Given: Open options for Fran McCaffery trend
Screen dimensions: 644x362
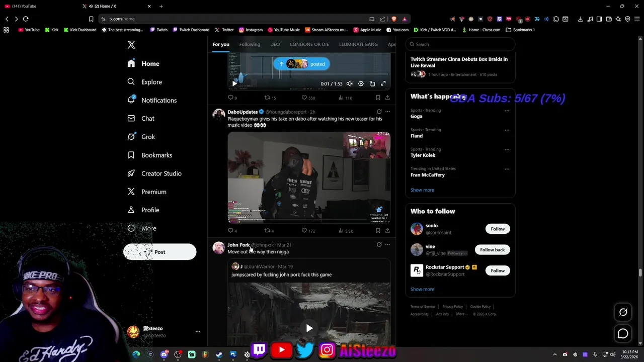Looking at the screenshot, I should pyautogui.click(x=507, y=169).
